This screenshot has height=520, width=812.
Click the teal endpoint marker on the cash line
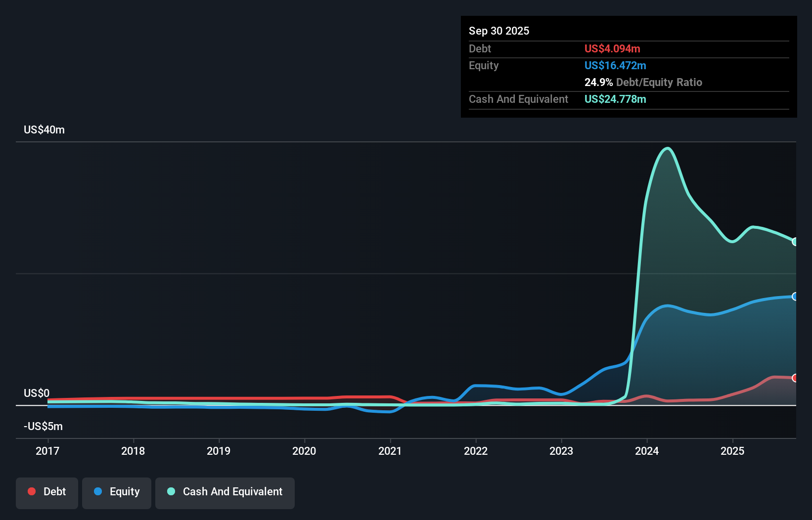point(795,242)
